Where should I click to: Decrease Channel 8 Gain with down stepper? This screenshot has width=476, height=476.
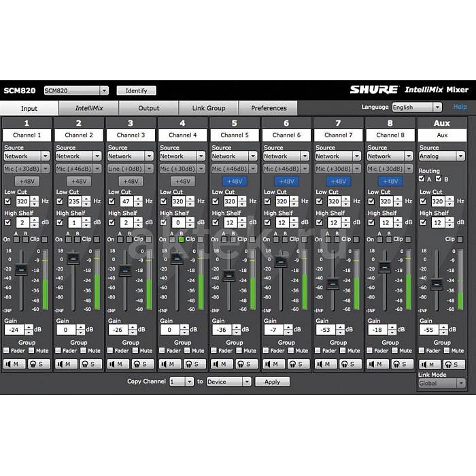click(x=392, y=333)
